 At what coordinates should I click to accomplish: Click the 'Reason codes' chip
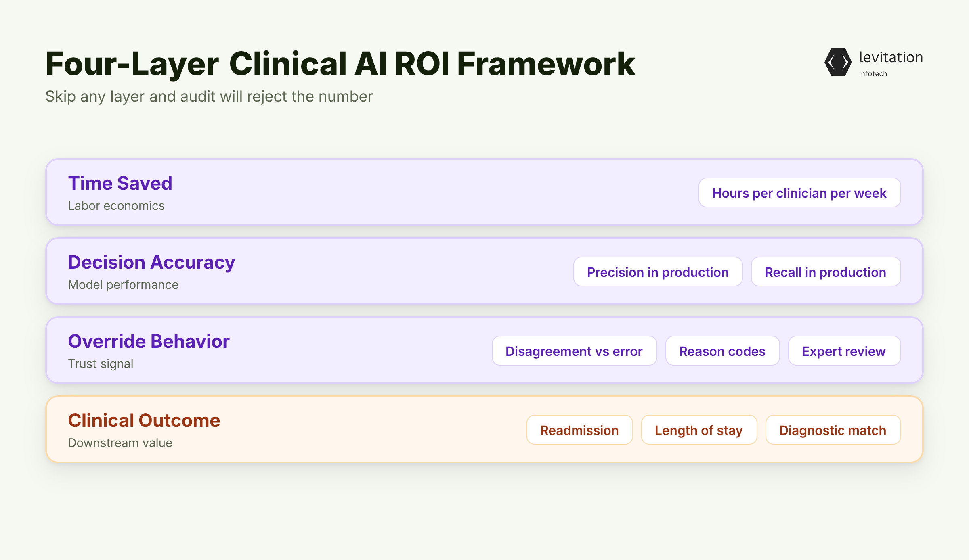tap(722, 351)
